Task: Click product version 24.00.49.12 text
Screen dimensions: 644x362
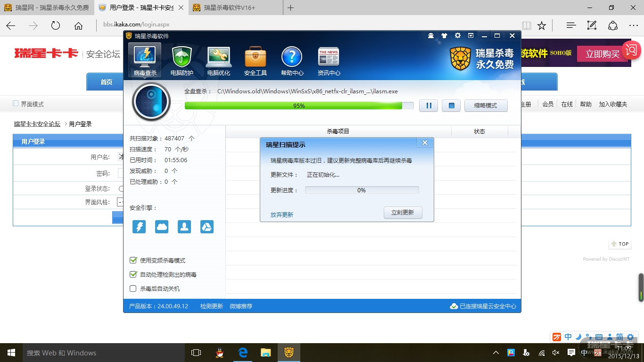Action: 158,306
